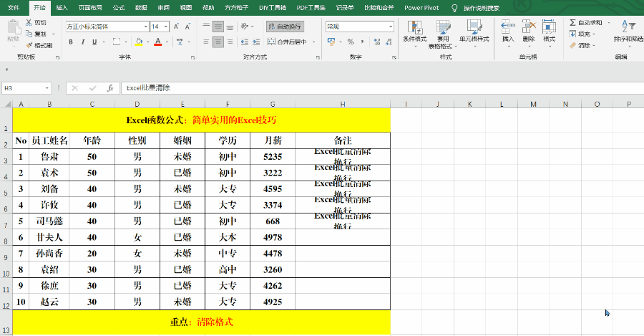The image size is (644, 336).
Task: Switch to the Data (数据) tab
Action: [x=141, y=7]
